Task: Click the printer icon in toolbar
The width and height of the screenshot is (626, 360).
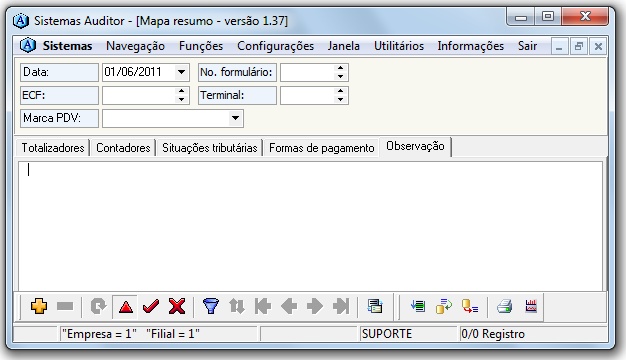Action: point(505,307)
